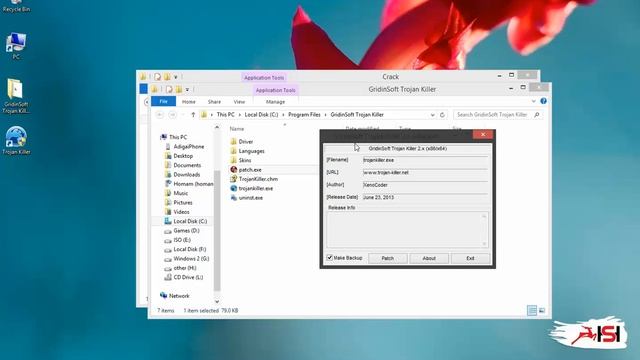Open the Crack window's Quick Access Toolbar dropdown
This screenshot has height=360, width=640.
pyautogui.click(x=176, y=77)
